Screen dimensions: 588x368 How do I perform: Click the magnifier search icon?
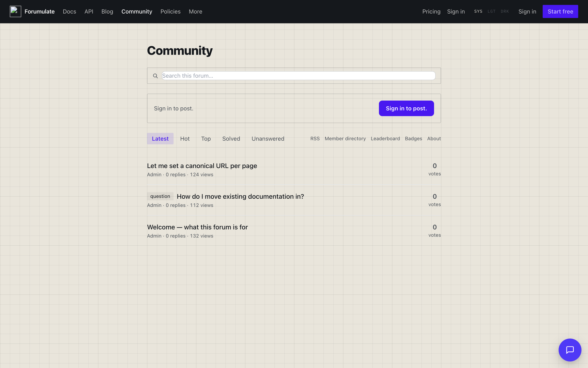click(x=155, y=76)
